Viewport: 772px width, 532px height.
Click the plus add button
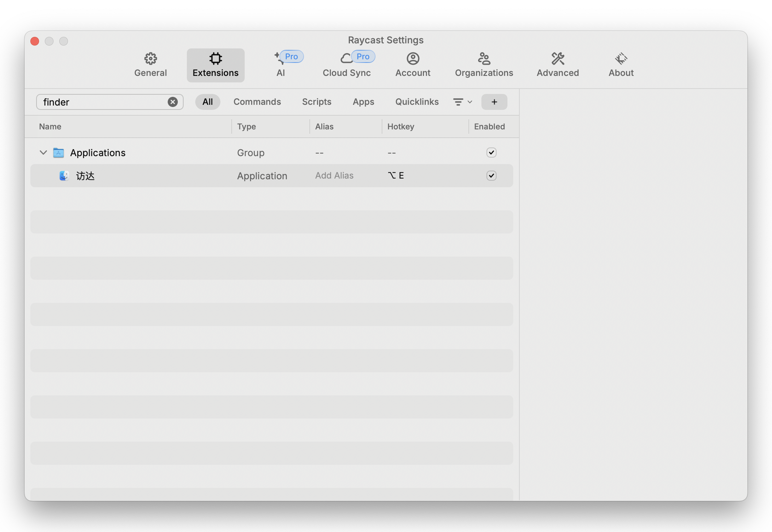tap(494, 102)
